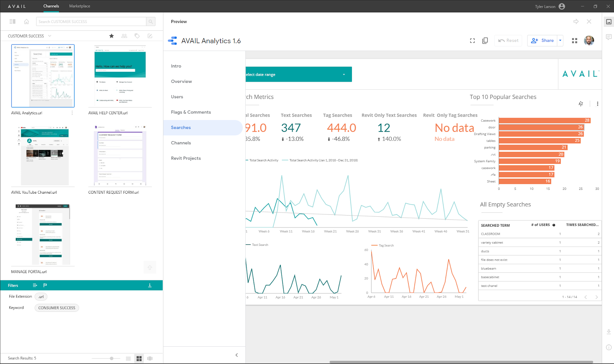Click the forward arrow icon in Preview header
This screenshot has width=614, height=364.
[x=576, y=21]
